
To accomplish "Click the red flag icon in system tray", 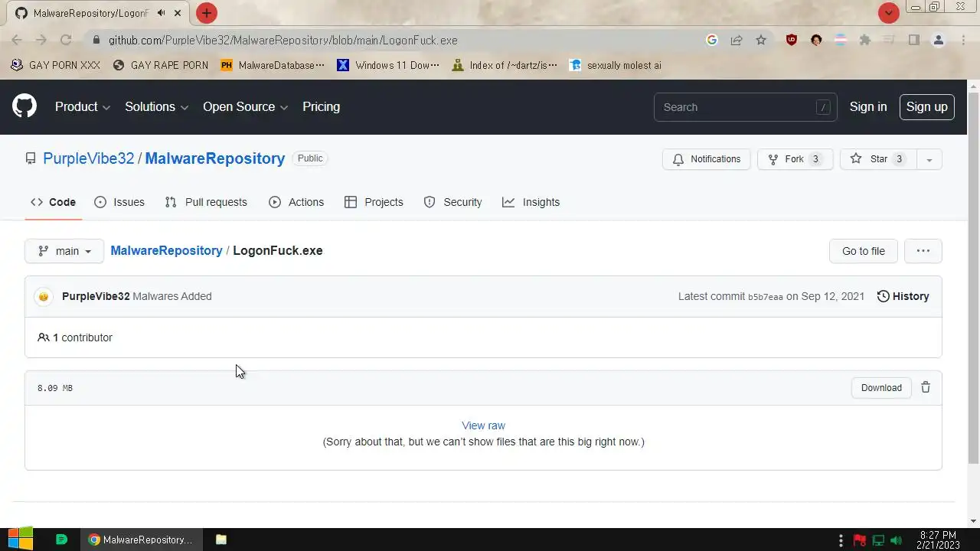I will click(x=860, y=540).
